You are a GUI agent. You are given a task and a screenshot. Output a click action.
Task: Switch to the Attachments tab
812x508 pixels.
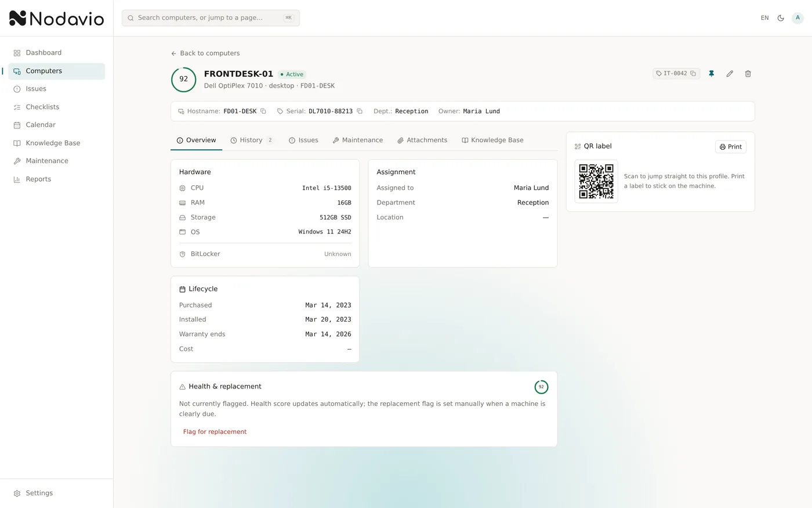[422, 140]
